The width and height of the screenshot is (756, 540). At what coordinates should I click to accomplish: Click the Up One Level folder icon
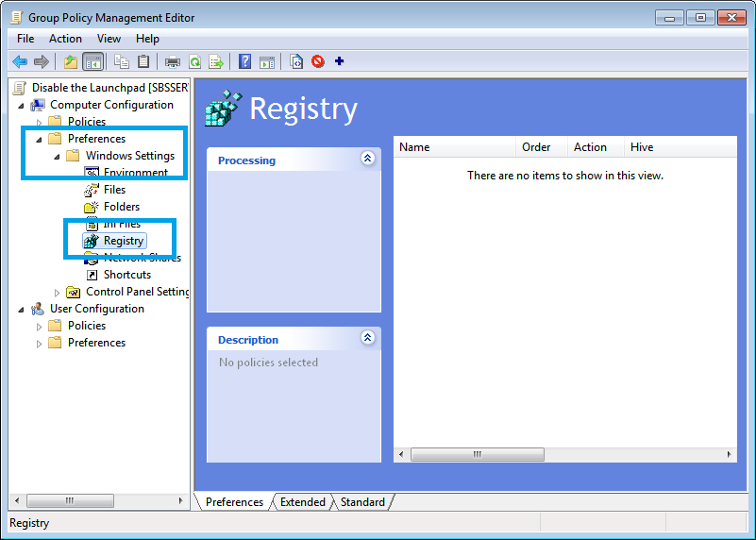pos(70,61)
